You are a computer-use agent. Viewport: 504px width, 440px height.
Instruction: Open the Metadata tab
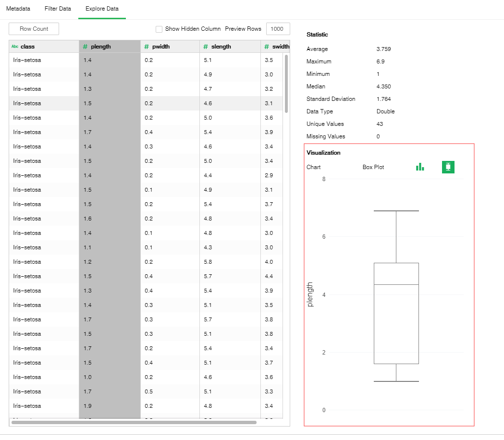tap(18, 9)
